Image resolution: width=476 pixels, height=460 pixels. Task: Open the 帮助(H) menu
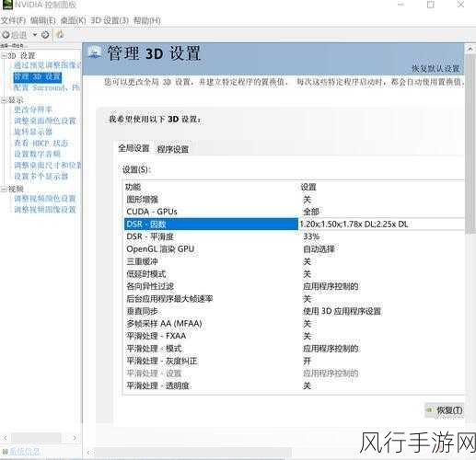coord(146,20)
